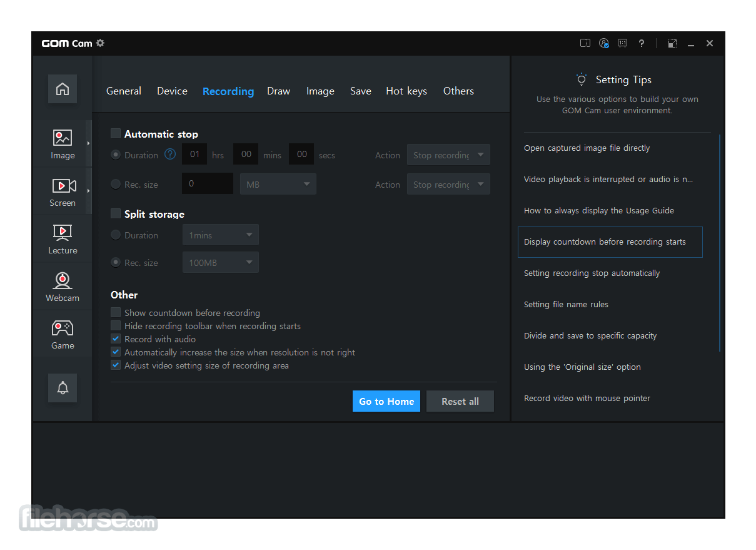Switch to the General tab
The height and width of the screenshot is (550, 756).
click(x=124, y=91)
